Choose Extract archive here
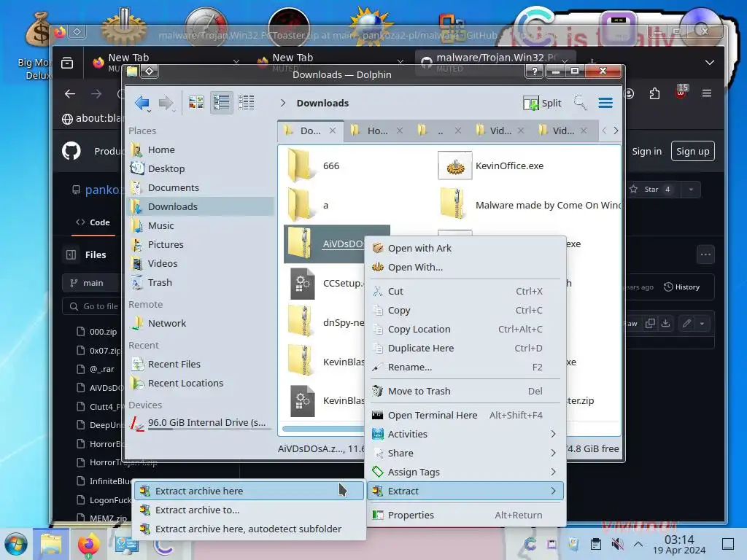The width and height of the screenshot is (747, 560). (x=249, y=491)
